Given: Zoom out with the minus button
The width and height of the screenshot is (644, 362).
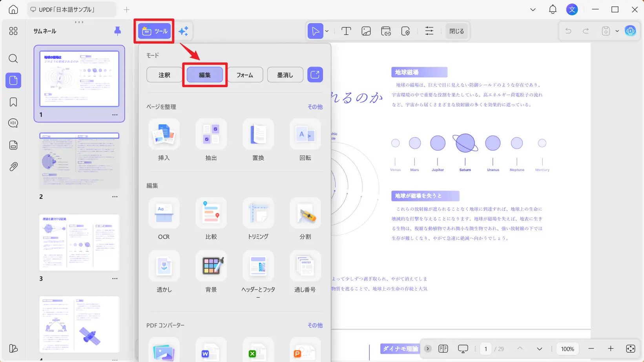Looking at the screenshot, I should [x=591, y=349].
